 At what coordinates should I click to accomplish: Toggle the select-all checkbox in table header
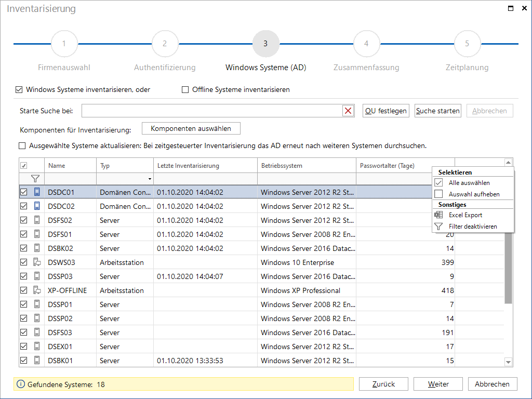point(24,166)
